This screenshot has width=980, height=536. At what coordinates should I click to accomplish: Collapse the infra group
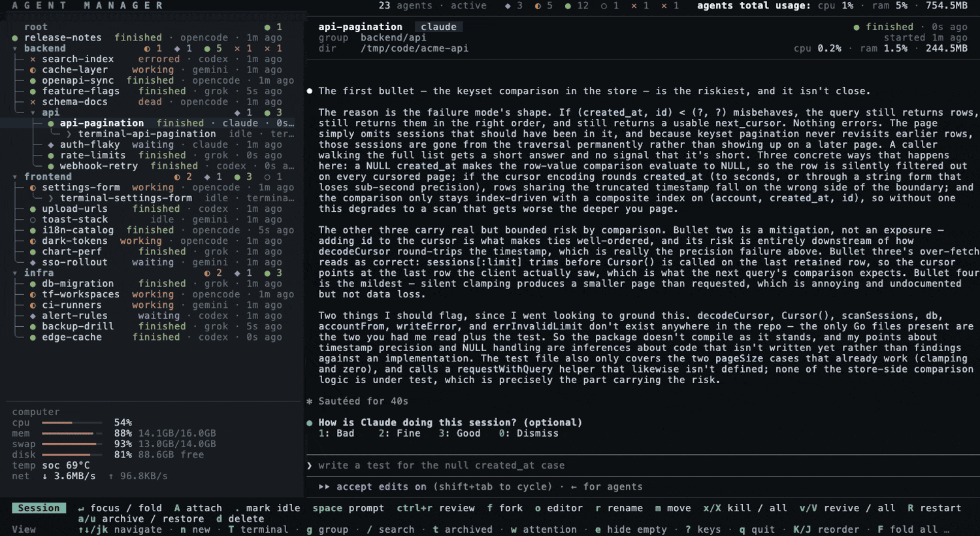point(15,273)
